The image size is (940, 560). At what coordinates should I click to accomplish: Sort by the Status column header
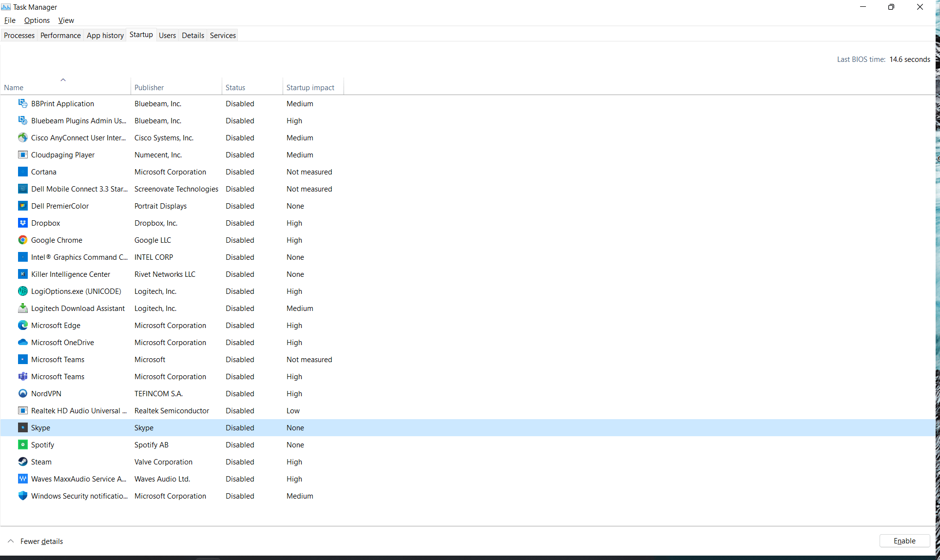[x=252, y=87]
